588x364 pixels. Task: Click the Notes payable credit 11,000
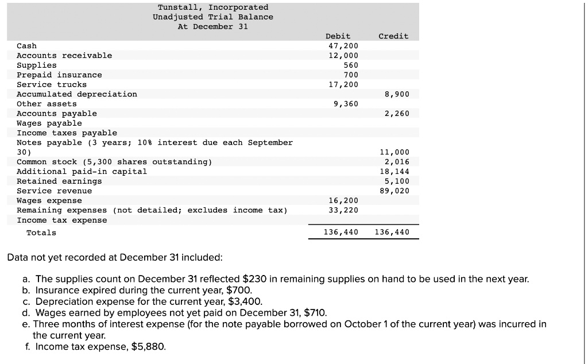394,152
